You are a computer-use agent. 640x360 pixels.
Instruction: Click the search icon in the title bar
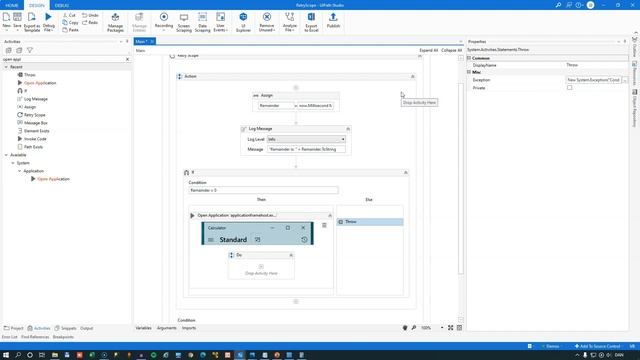[558, 5]
